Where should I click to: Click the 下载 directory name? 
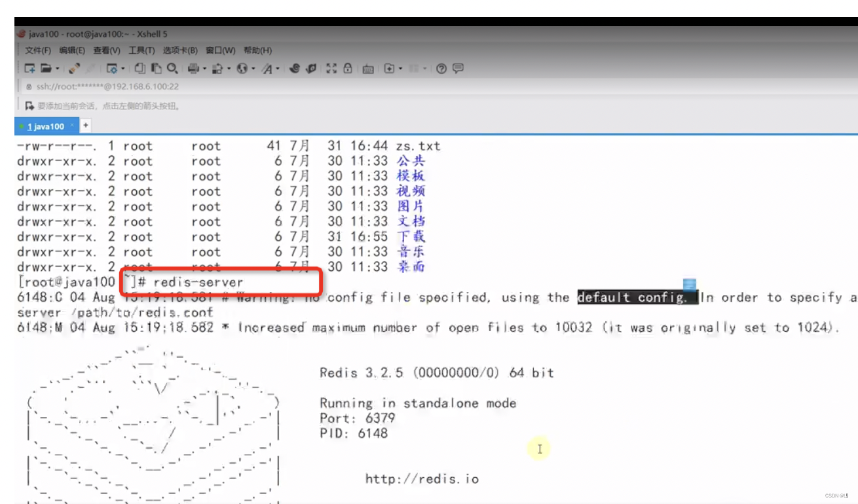411,236
